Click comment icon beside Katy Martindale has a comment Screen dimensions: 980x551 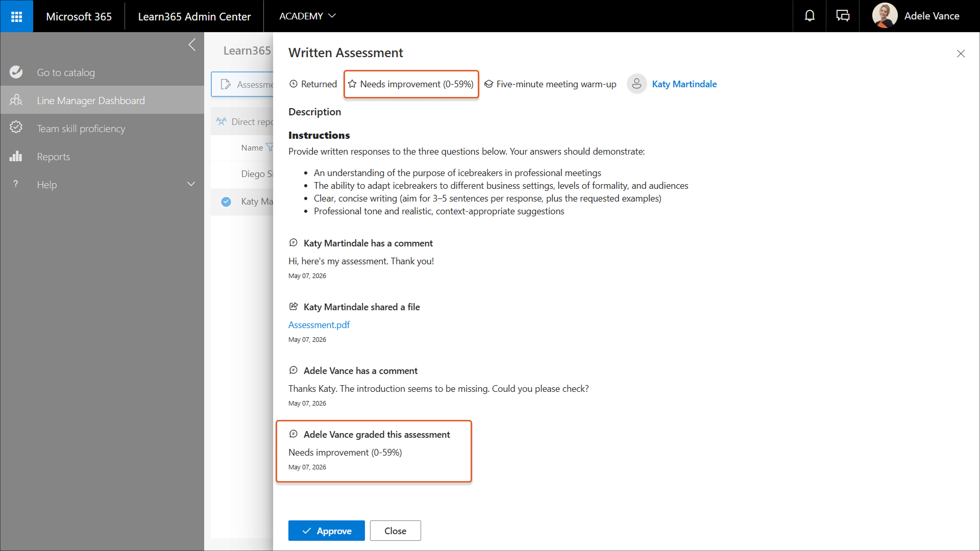click(x=293, y=243)
